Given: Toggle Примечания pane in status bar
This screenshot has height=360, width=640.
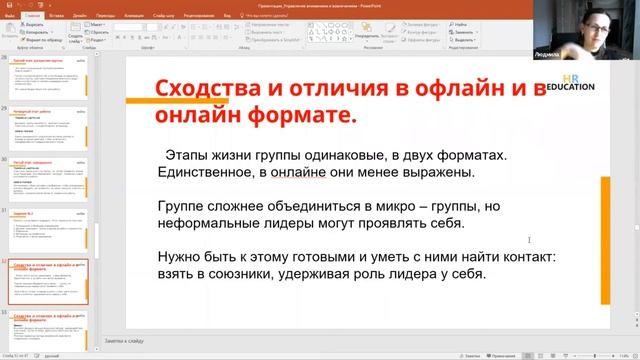Looking at the screenshot, I should tap(501, 356).
